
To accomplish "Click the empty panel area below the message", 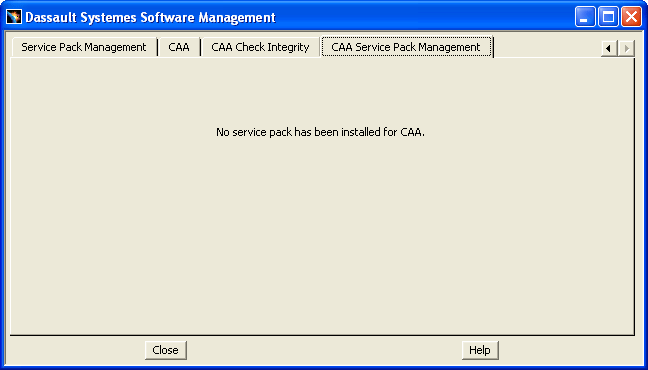I will (x=322, y=236).
